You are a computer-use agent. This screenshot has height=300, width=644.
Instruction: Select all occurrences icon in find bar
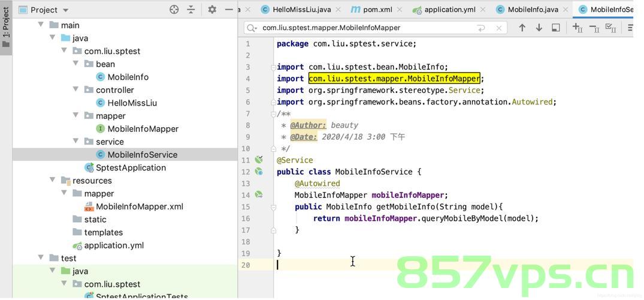[x=610, y=28]
